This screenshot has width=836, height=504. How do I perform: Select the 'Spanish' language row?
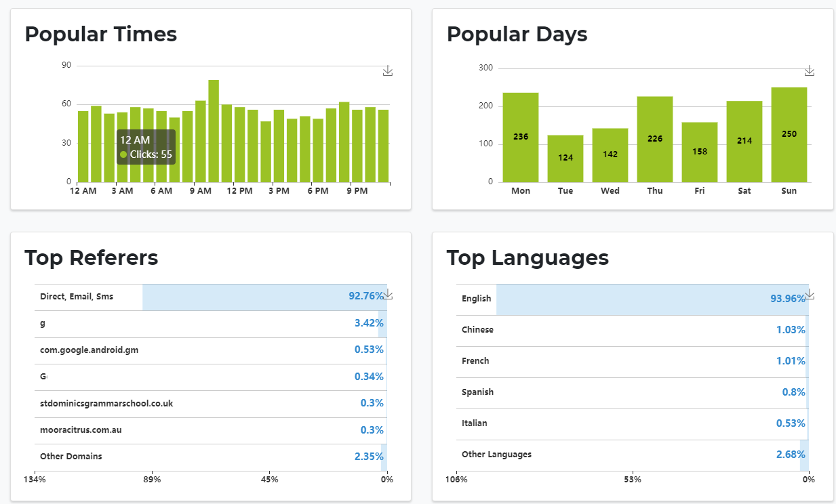pos(633,393)
